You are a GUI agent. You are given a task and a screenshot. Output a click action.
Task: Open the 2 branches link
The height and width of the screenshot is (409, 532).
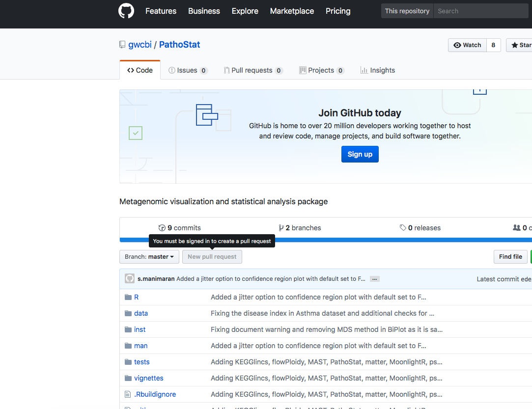[300, 228]
